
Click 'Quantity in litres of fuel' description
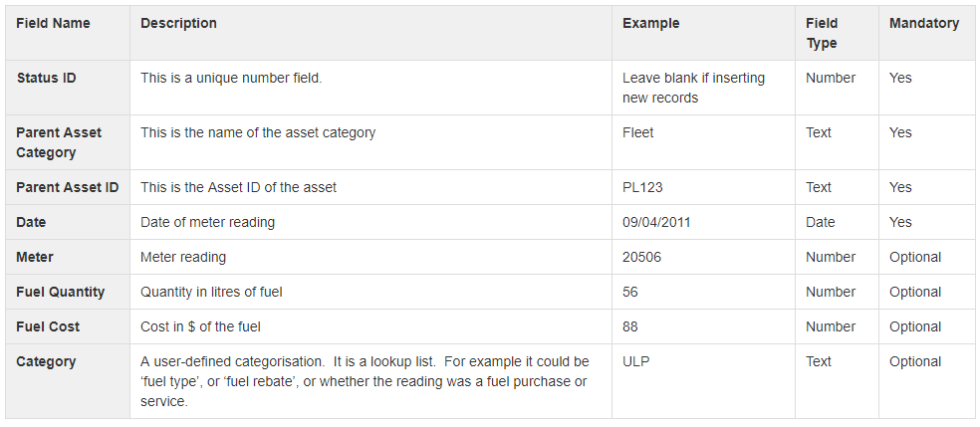(x=211, y=293)
